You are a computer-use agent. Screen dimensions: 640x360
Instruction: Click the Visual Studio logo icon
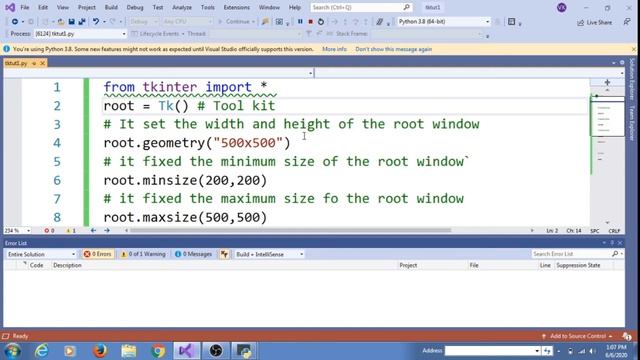point(10,7)
